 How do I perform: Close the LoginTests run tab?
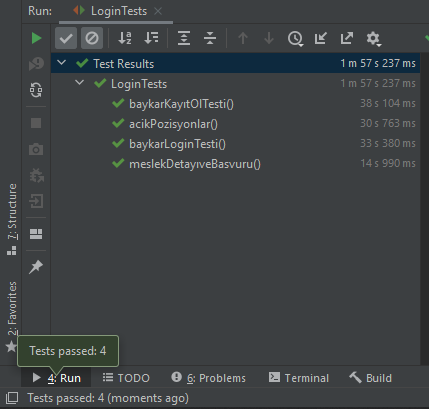coord(158,11)
